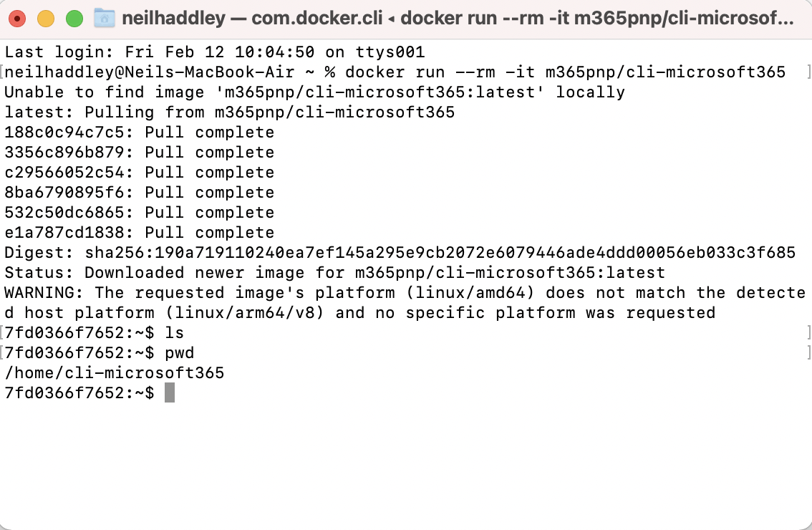This screenshot has width=812, height=530.
Task: Click right bracket mark on docker run line
Action: click(x=808, y=72)
